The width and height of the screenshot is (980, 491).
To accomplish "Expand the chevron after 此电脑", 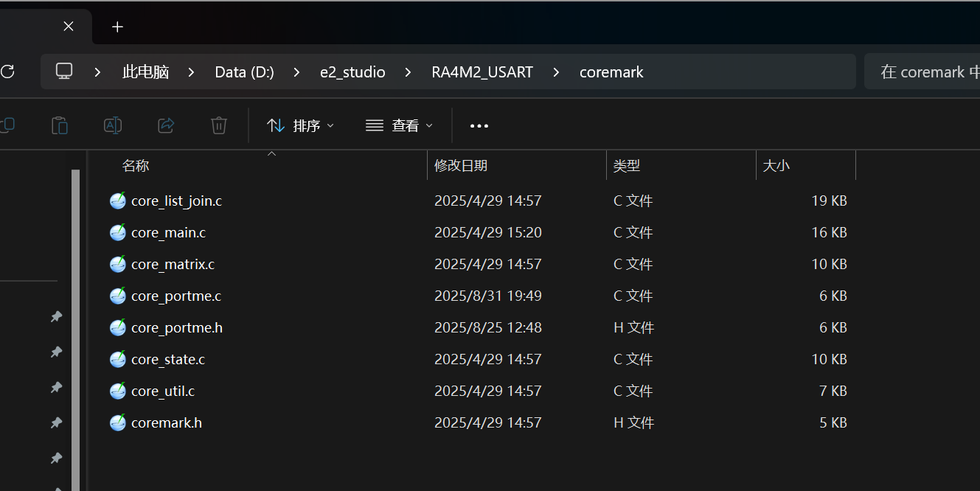I will point(192,72).
